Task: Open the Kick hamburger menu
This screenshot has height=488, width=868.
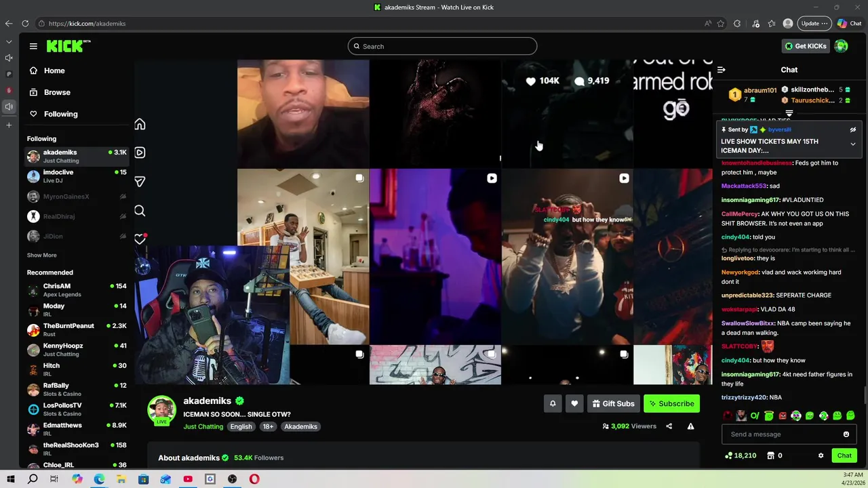Action: [x=33, y=46]
